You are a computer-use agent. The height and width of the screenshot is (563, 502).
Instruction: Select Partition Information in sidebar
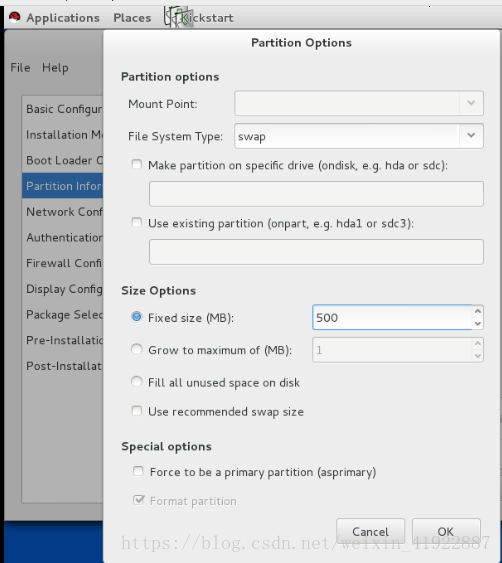pos(62,186)
